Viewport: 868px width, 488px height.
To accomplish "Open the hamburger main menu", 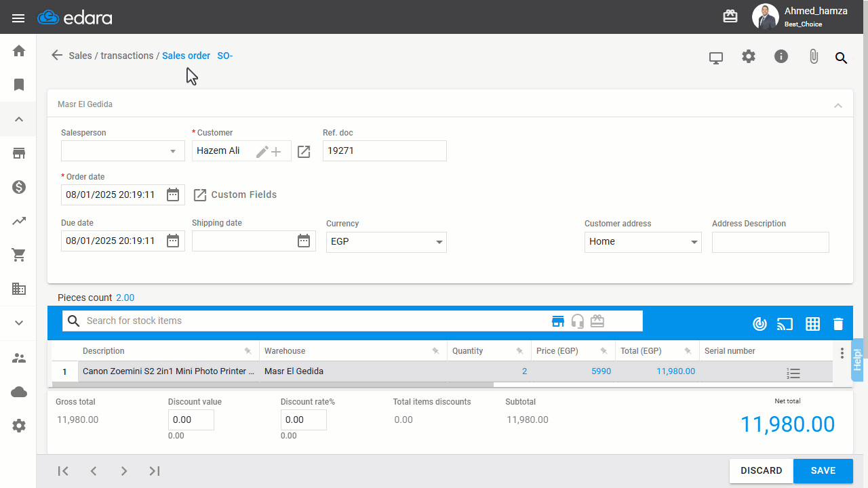I will (x=18, y=18).
